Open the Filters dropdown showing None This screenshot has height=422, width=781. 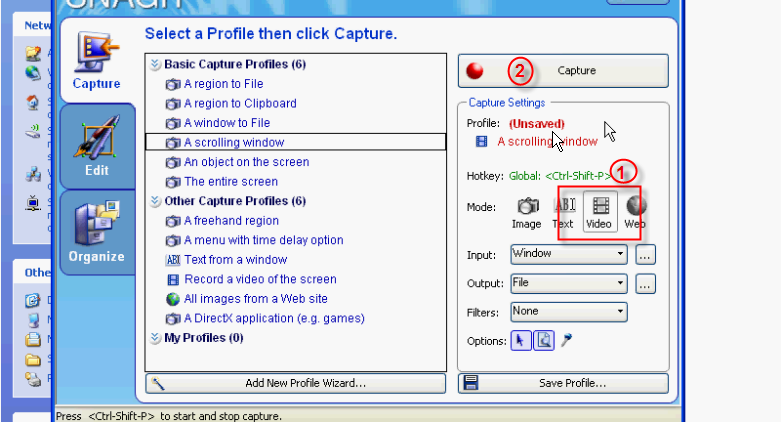coord(568,312)
